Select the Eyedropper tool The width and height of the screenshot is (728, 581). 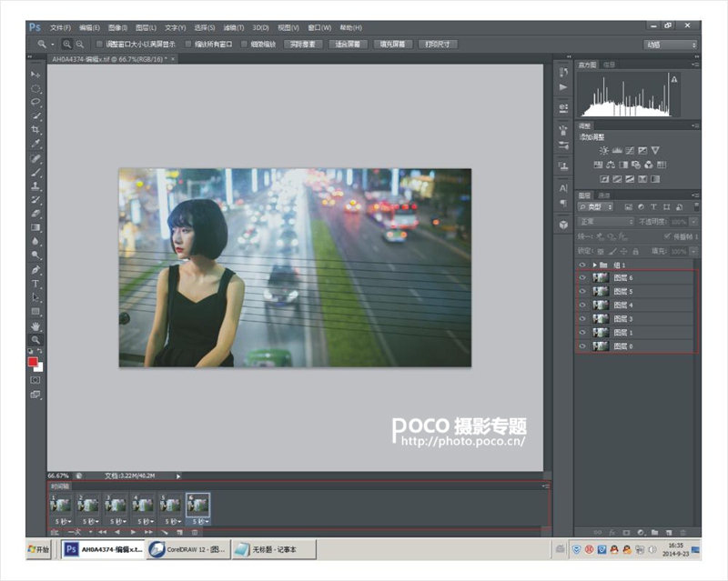35,144
